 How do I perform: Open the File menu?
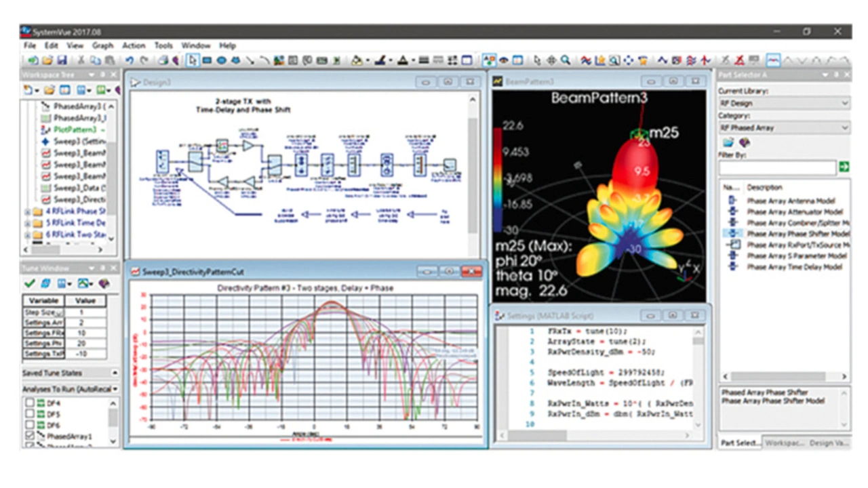pyautogui.click(x=29, y=45)
